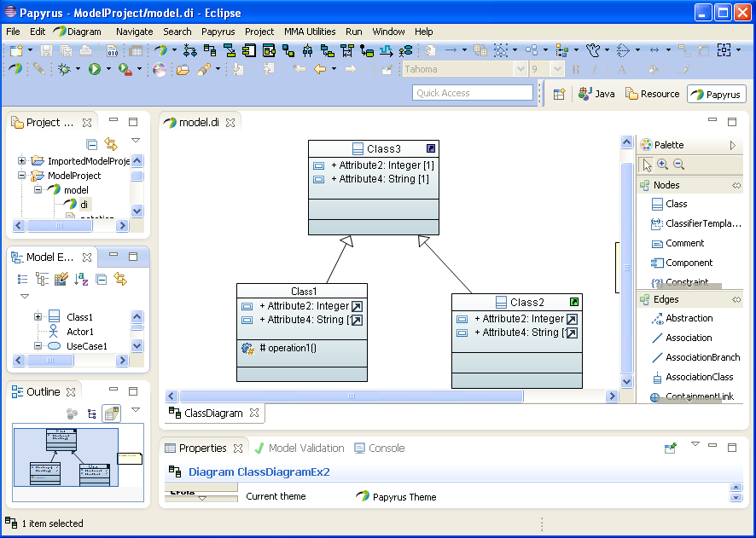Click the New wizard toolbar icon

click(x=16, y=50)
